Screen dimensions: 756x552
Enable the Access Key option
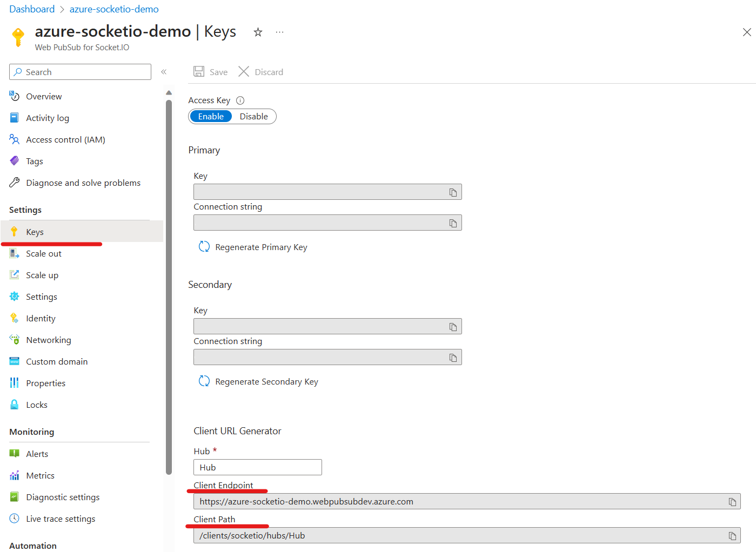pyautogui.click(x=211, y=116)
